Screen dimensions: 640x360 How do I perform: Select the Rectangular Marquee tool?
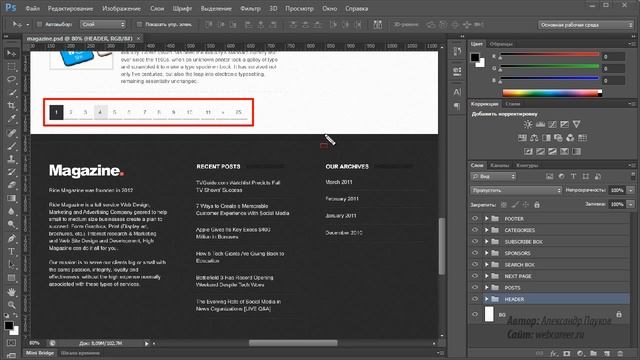tap(11, 67)
